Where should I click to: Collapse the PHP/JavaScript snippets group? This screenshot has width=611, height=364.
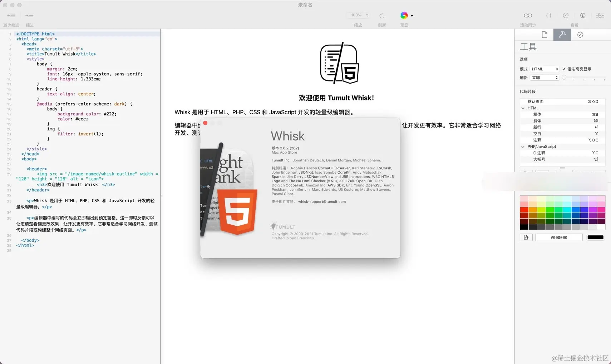click(x=523, y=146)
